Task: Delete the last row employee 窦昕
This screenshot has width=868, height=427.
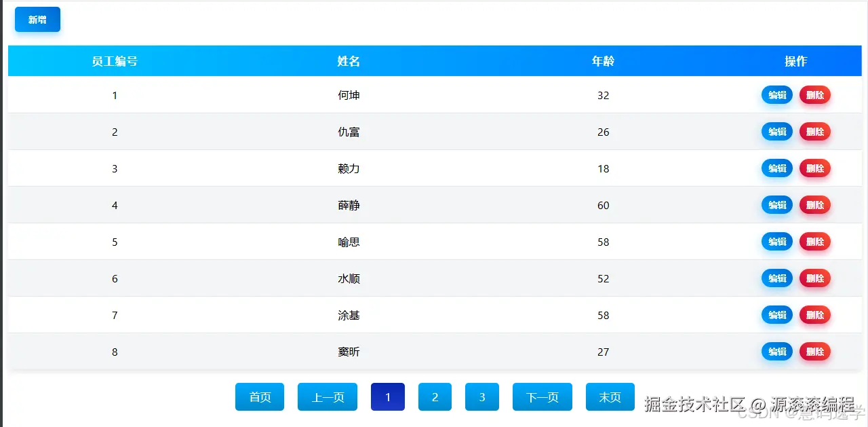Action: click(815, 352)
